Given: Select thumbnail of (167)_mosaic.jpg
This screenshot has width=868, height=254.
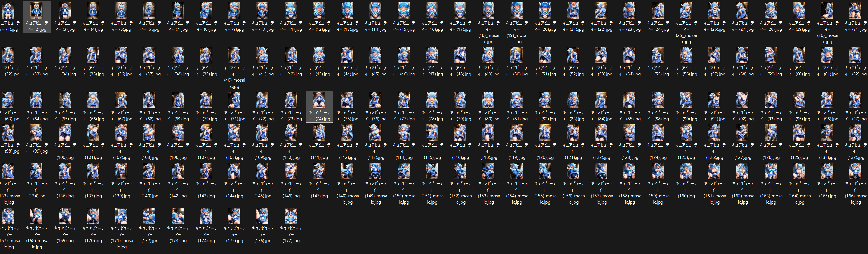Looking at the screenshot, I should [8, 216].
